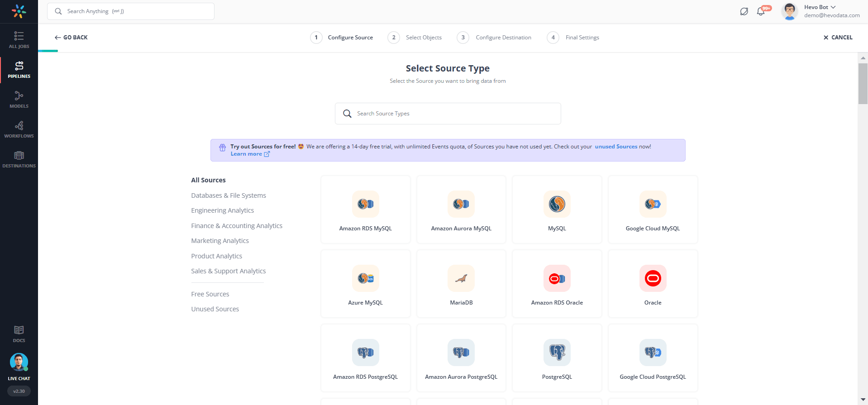Filter sources by Marketing Analytics

click(x=219, y=241)
